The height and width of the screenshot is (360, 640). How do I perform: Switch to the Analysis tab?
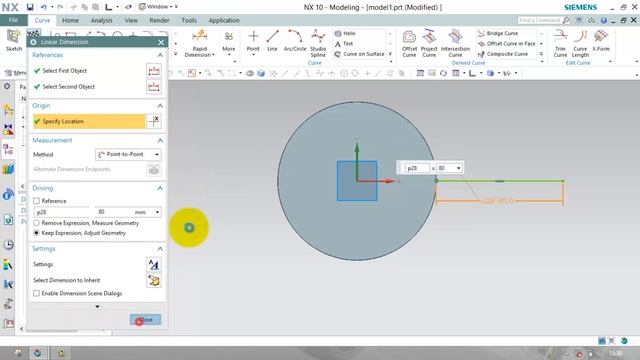coord(101,20)
